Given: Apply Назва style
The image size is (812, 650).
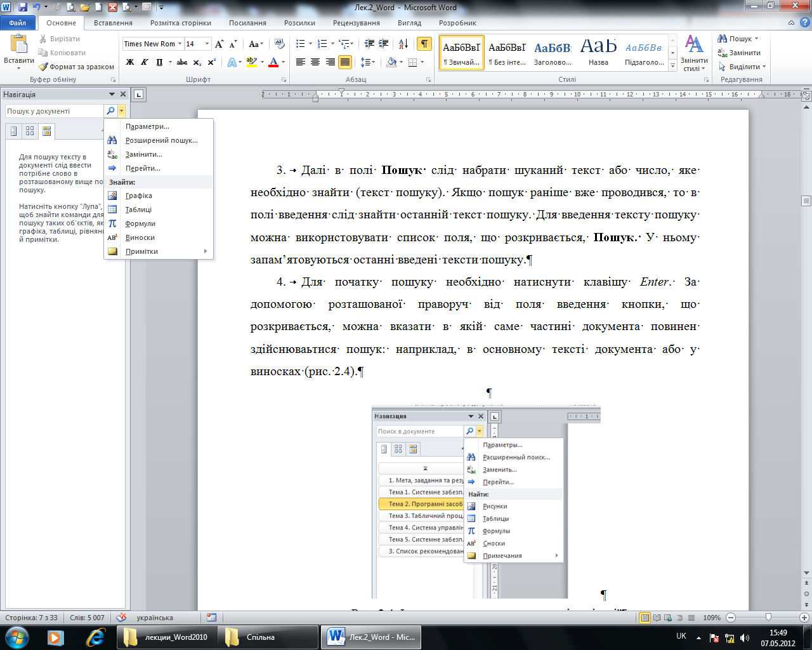Looking at the screenshot, I should pos(598,53).
